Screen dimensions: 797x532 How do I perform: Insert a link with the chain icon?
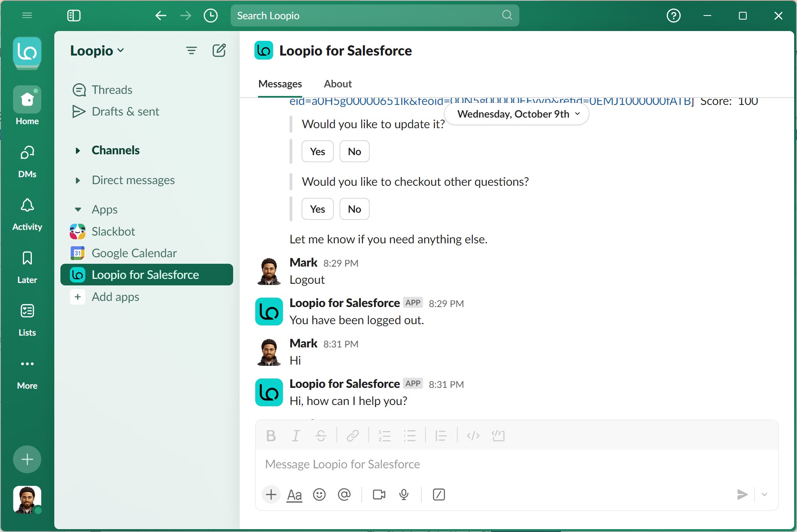pyautogui.click(x=353, y=436)
